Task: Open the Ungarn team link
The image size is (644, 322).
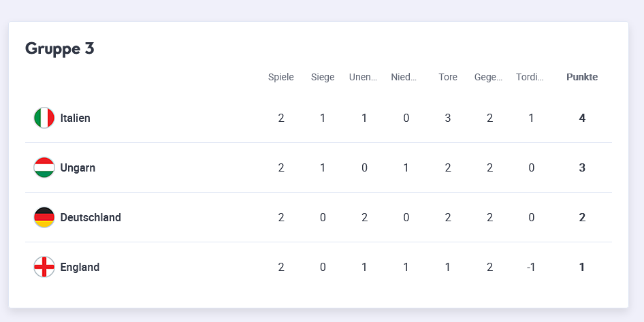Action: coord(78,167)
